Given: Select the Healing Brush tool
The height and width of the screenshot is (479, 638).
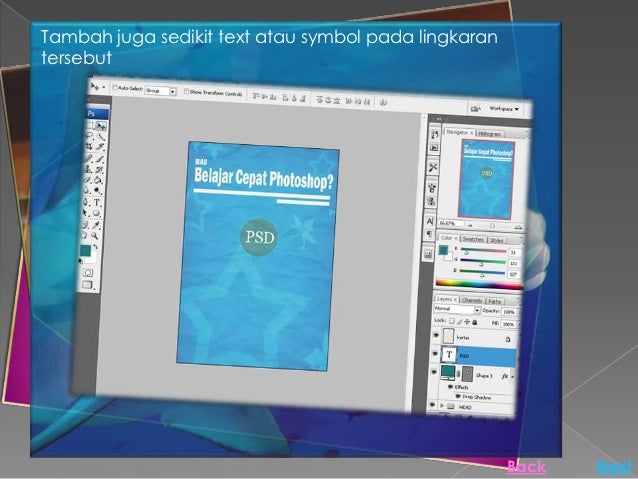Looking at the screenshot, I should [87, 159].
